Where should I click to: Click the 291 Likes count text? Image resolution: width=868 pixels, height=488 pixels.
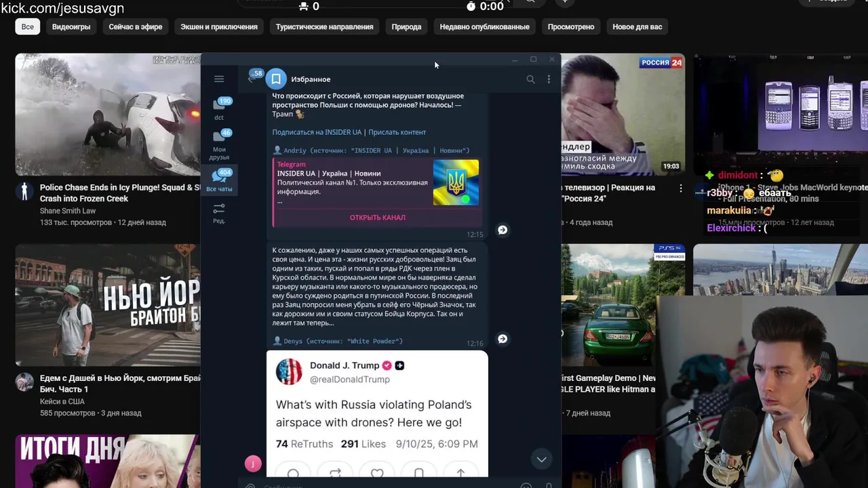coord(363,444)
